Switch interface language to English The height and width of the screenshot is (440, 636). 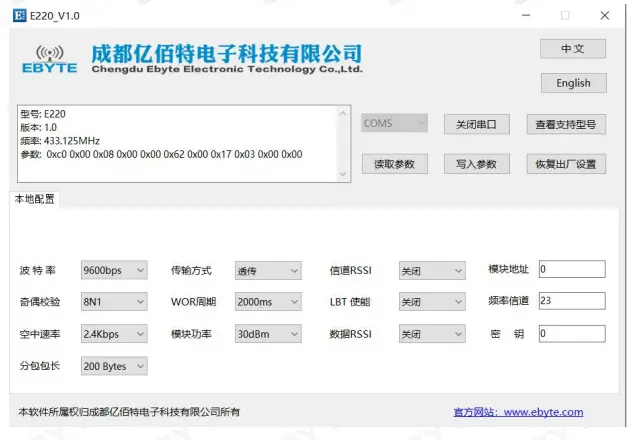pyautogui.click(x=574, y=83)
